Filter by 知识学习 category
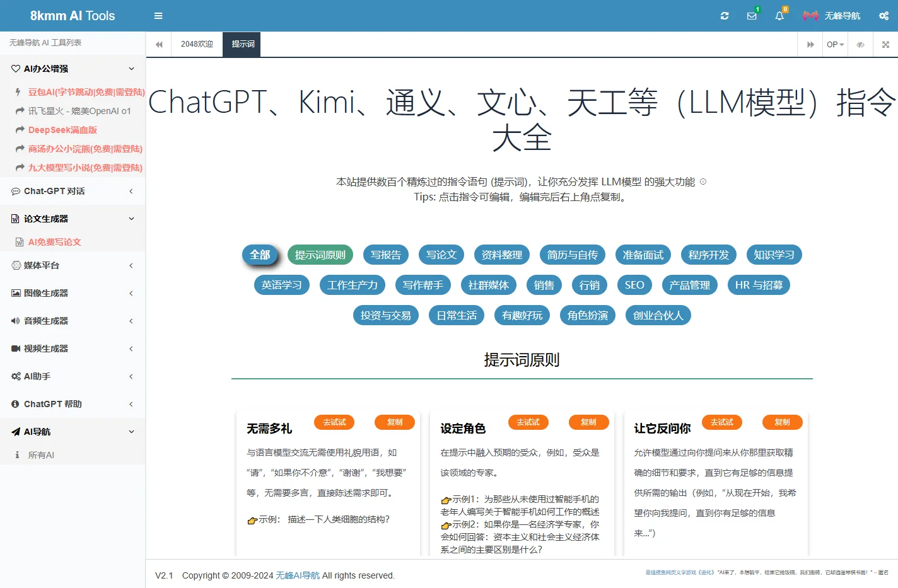The height and width of the screenshot is (588, 898). pos(774,255)
